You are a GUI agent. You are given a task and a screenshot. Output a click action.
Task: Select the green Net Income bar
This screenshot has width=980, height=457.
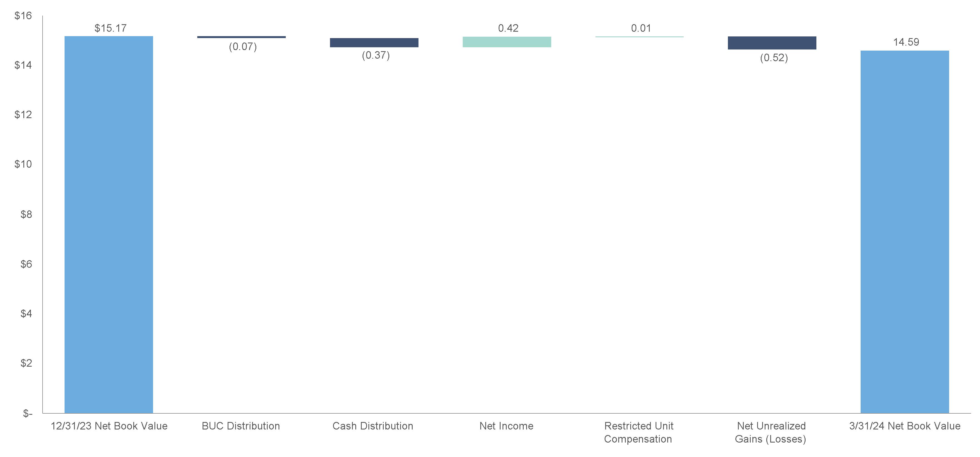[507, 42]
